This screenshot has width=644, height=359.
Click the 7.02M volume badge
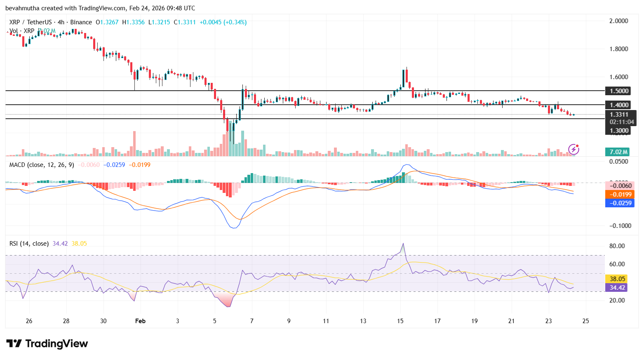pos(617,152)
